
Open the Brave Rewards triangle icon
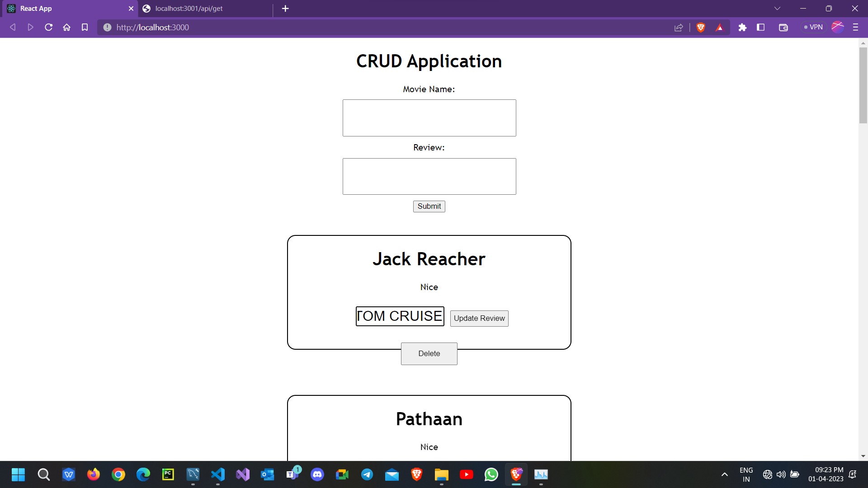coord(720,27)
